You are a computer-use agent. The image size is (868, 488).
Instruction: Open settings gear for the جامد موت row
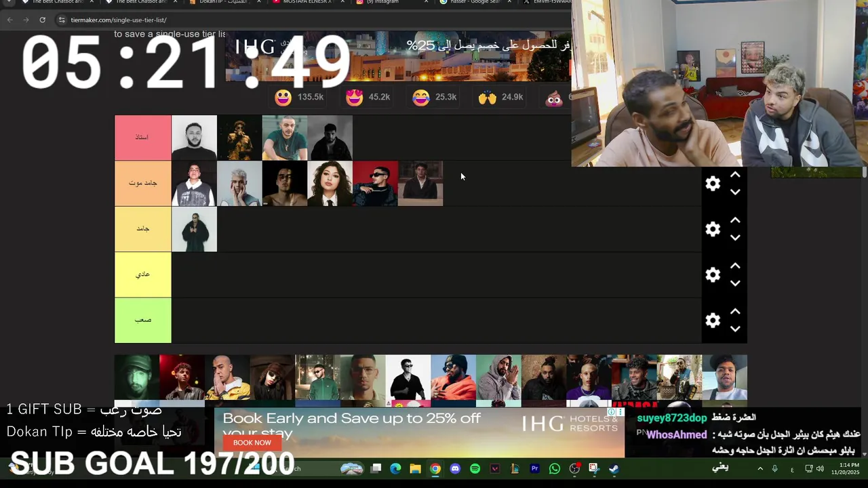[713, 184]
